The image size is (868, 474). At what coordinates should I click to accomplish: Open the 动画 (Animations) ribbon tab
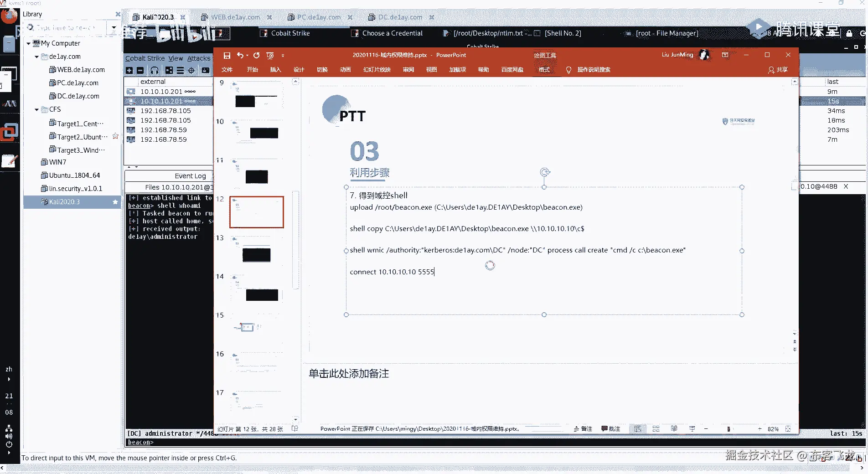point(346,70)
